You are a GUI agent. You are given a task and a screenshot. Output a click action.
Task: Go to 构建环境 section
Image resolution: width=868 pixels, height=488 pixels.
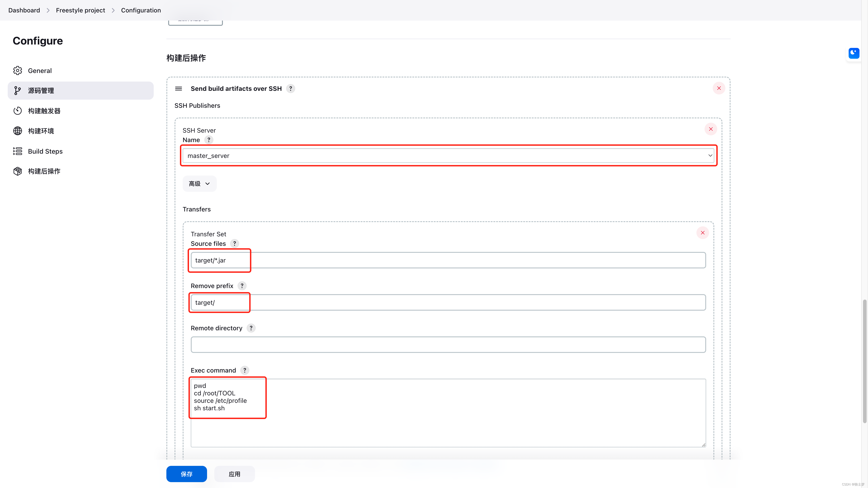click(x=80, y=131)
